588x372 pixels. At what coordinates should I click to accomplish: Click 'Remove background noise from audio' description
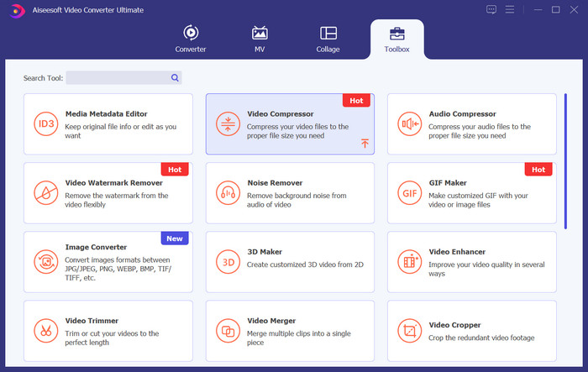297,200
